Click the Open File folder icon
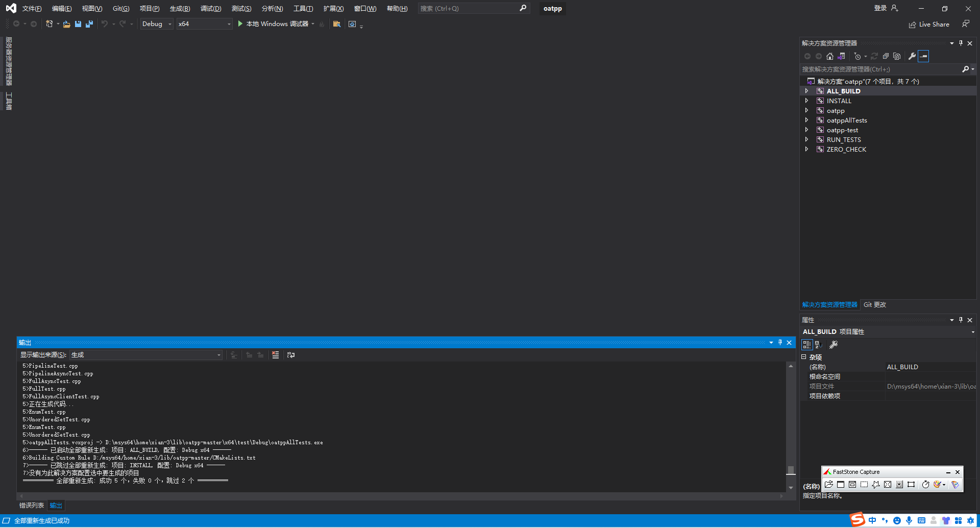 point(66,24)
